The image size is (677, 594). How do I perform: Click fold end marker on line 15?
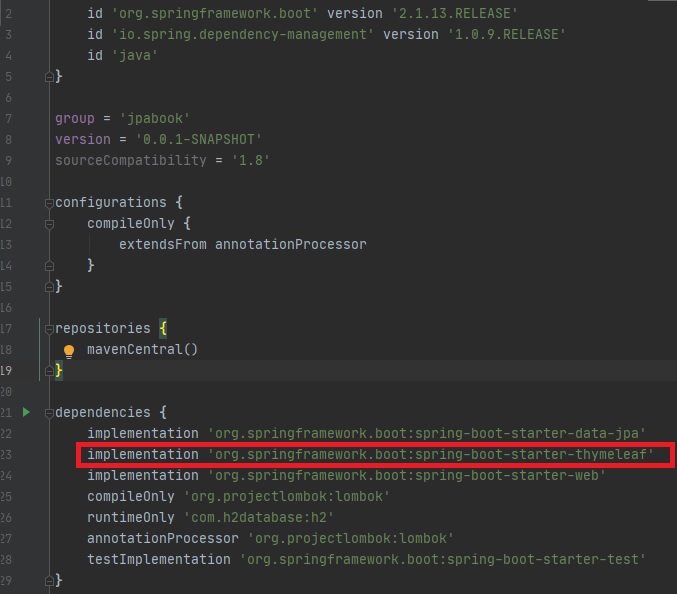(x=49, y=287)
